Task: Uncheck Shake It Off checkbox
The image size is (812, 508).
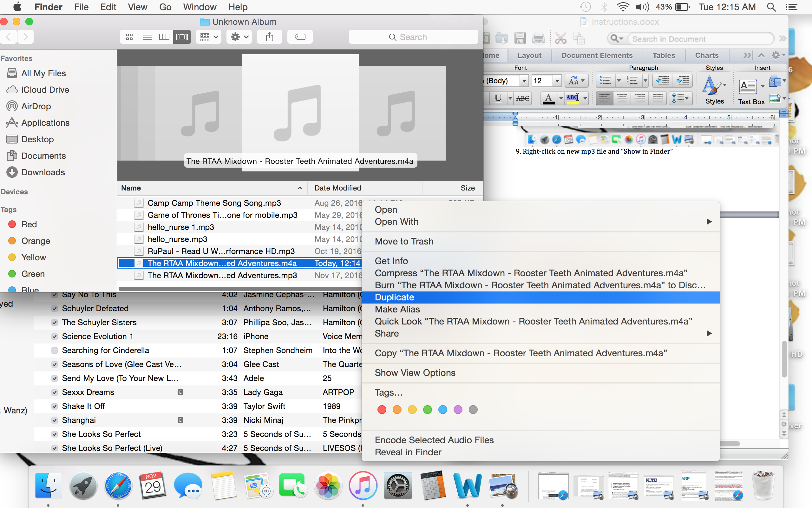Action: tap(54, 406)
